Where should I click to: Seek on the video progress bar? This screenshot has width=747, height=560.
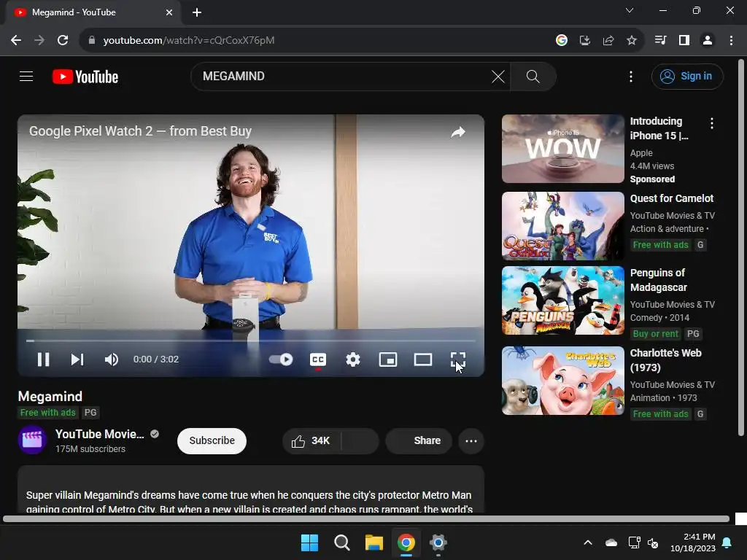251,341
